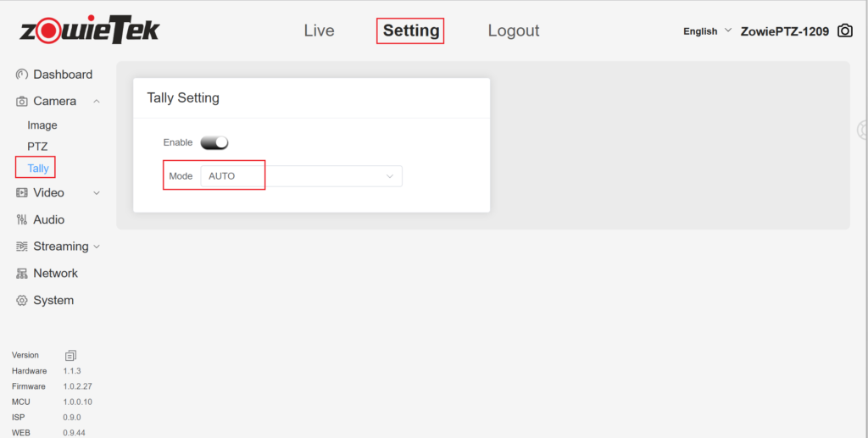Screen dimensions: 868x438
Task: Switch to the Live tab
Action: 319,30
